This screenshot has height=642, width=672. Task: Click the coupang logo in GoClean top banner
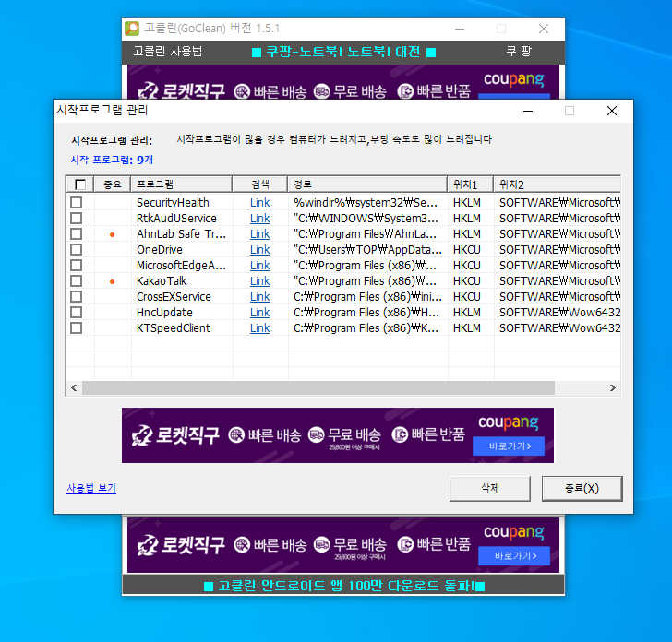pos(514,79)
